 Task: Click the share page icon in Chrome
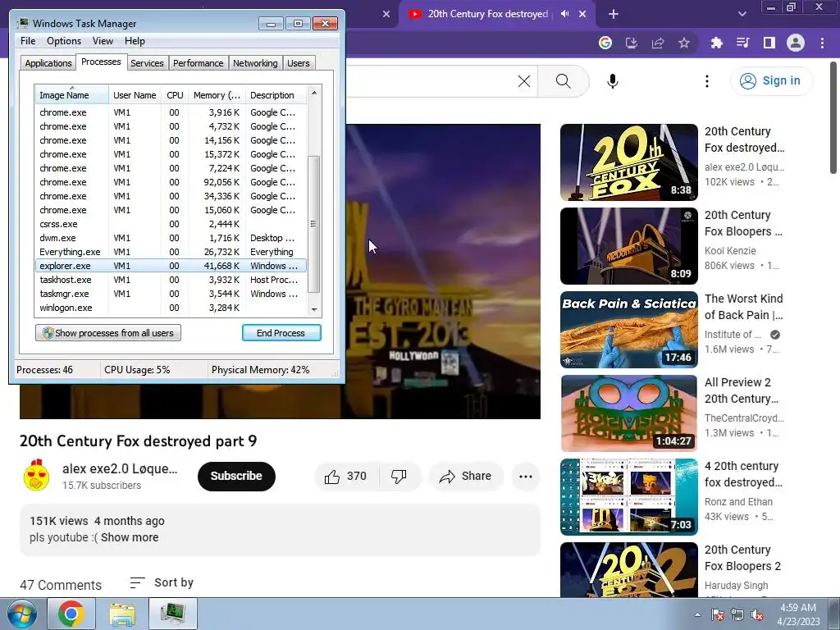click(658, 43)
